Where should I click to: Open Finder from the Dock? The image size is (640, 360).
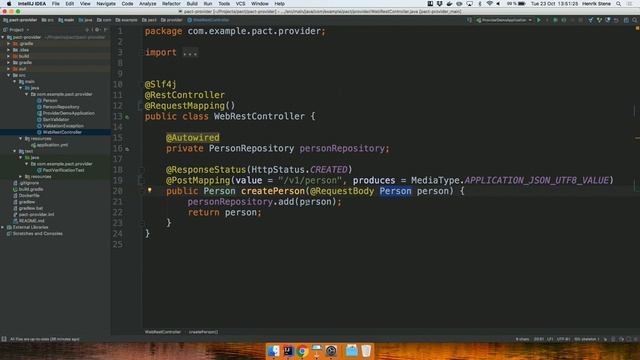[x=273, y=351]
